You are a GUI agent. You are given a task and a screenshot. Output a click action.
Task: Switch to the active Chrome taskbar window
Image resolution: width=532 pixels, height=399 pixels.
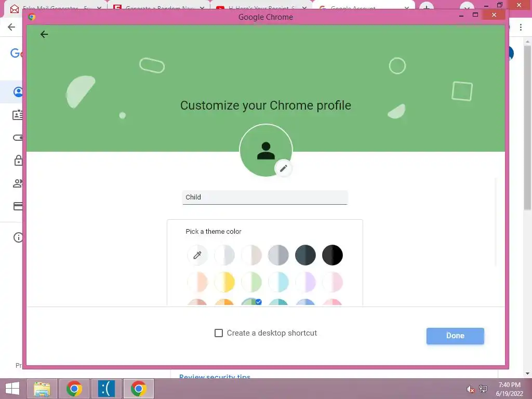[138, 389]
